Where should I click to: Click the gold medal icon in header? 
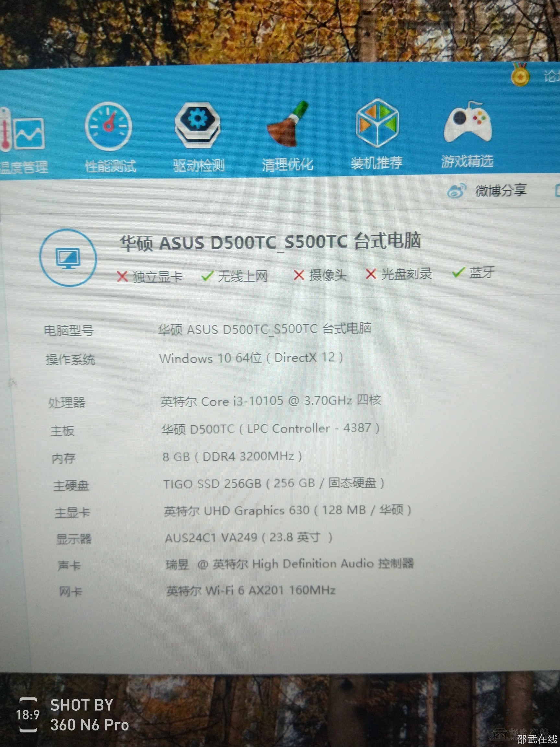pos(520,76)
